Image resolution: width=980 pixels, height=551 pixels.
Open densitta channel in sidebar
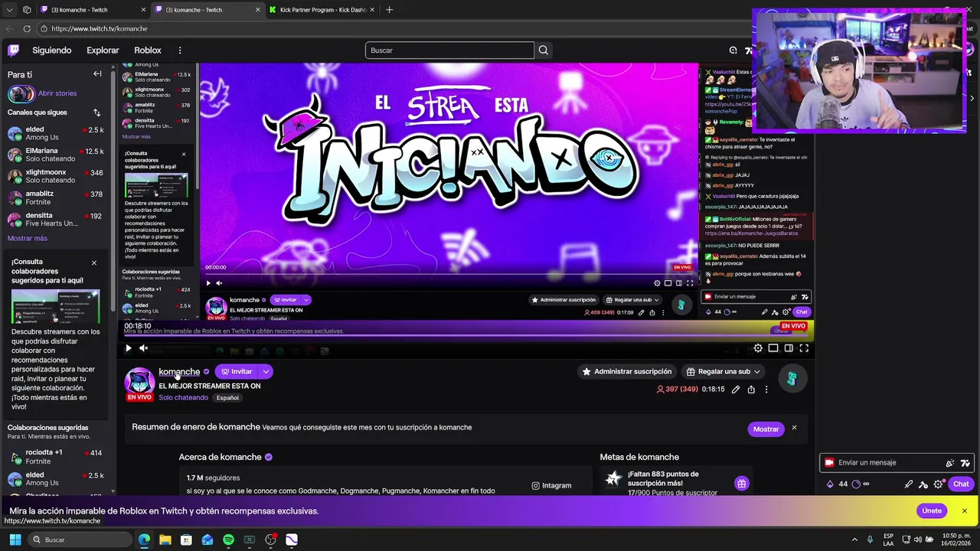tap(55, 220)
